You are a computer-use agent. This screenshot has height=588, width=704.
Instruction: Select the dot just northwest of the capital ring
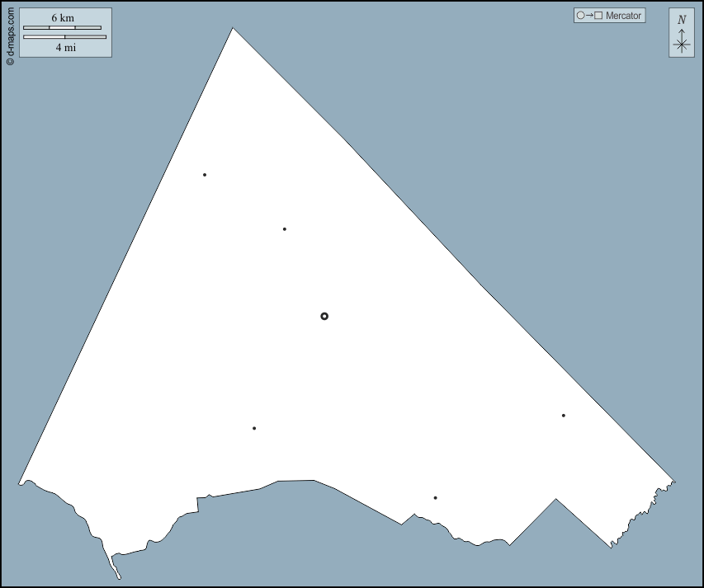(285, 229)
